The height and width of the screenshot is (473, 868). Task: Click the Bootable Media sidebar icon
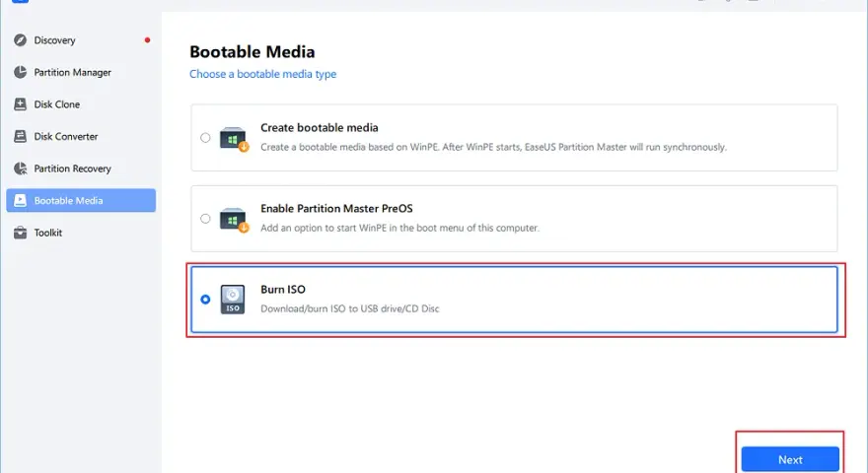tap(21, 200)
